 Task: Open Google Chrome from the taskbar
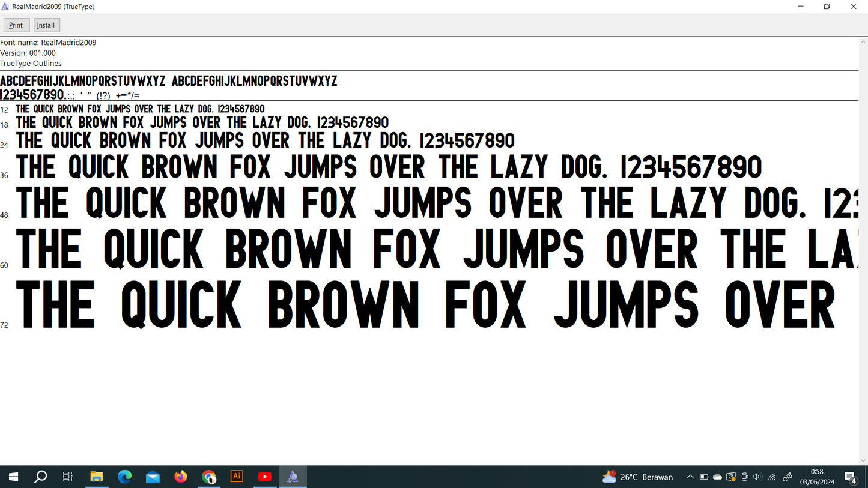[208, 477]
